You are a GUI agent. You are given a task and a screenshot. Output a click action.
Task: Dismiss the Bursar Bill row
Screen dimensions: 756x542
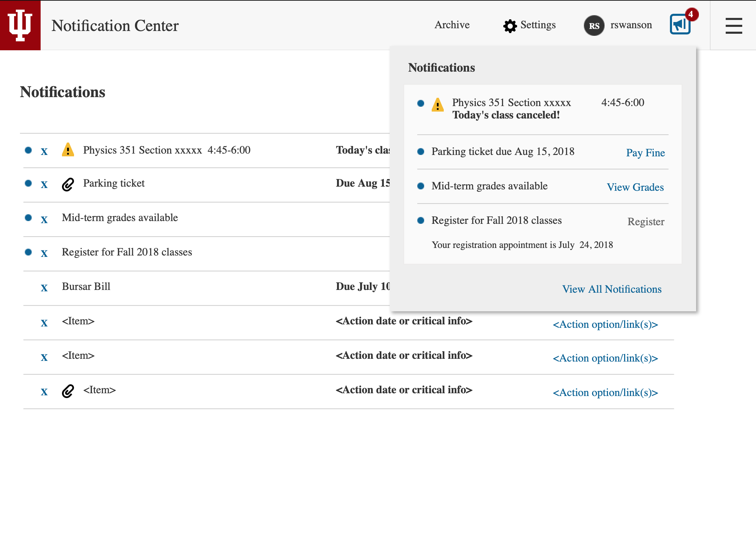coord(44,288)
